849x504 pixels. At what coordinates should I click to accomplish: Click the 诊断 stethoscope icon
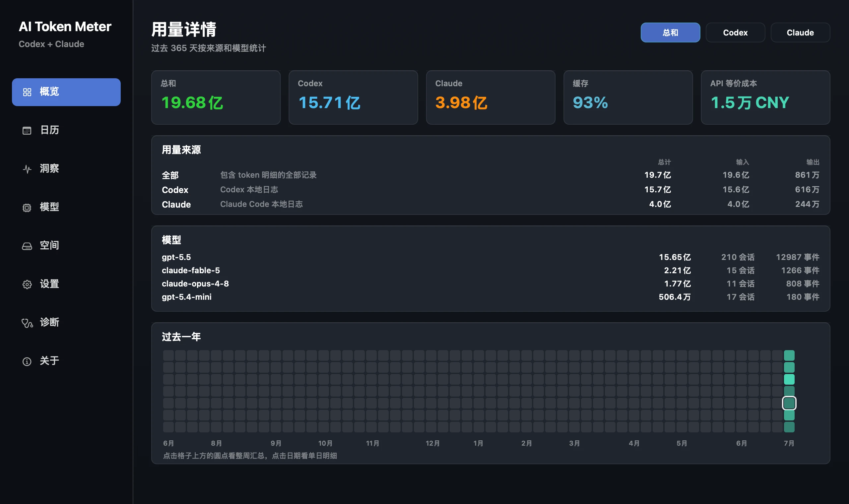(x=27, y=323)
